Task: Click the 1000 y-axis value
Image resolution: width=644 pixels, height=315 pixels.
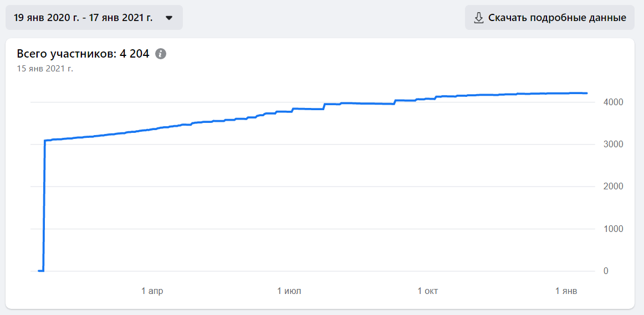Action: click(614, 229)
